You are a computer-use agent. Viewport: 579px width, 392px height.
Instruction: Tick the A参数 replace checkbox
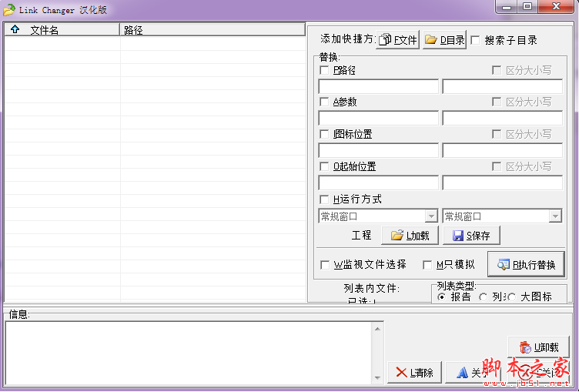pos(324,102)
